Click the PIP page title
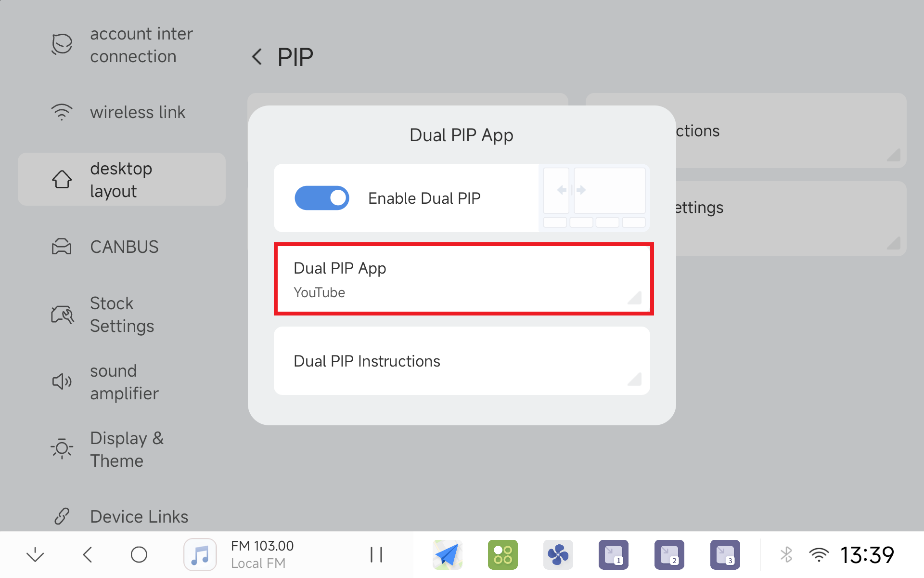 (x=295, y=57)
